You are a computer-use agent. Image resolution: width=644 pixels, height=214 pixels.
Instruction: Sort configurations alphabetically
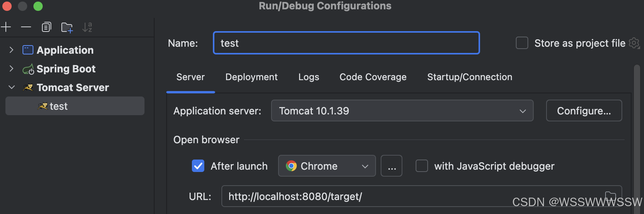click(87, 27)
